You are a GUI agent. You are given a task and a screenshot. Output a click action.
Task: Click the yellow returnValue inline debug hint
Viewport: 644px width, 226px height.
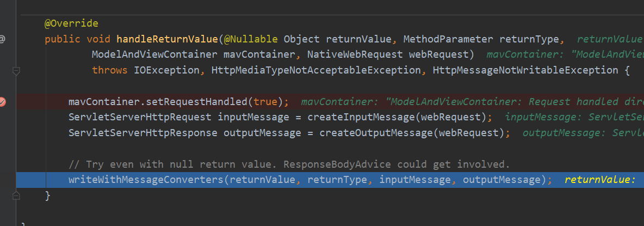click(599, 180)
